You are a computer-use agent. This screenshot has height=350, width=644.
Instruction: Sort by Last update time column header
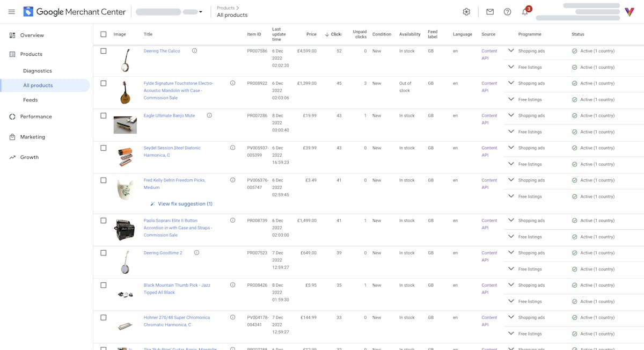[279, 34]
